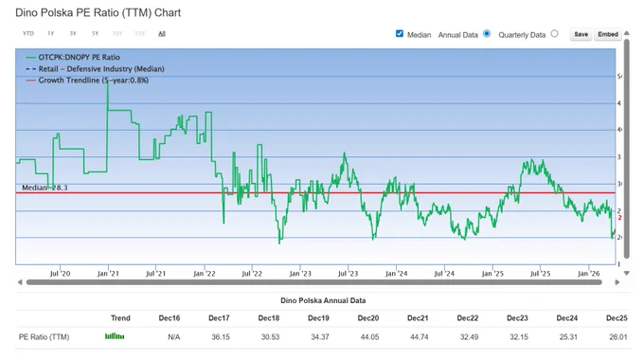Click the Dec21 column header
Image resolution: width=644 pixels, height=360 pixels.
pos(418,318)
